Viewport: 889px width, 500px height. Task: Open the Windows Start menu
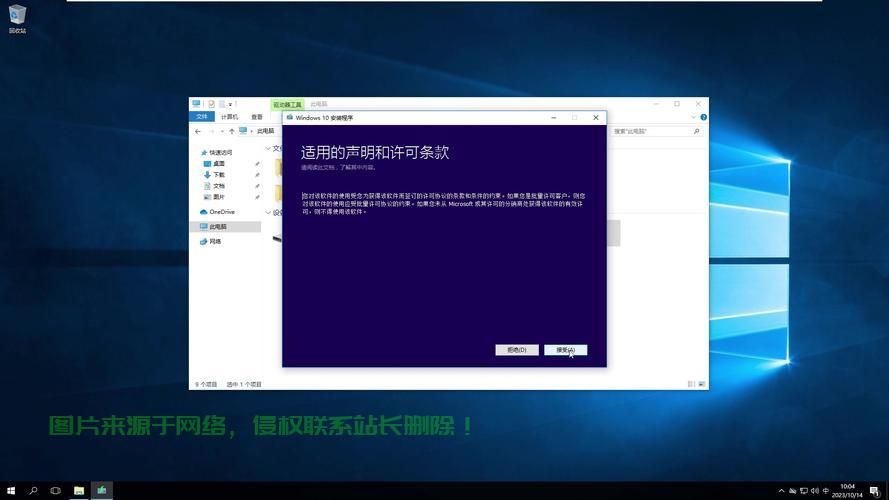[11, 490]
